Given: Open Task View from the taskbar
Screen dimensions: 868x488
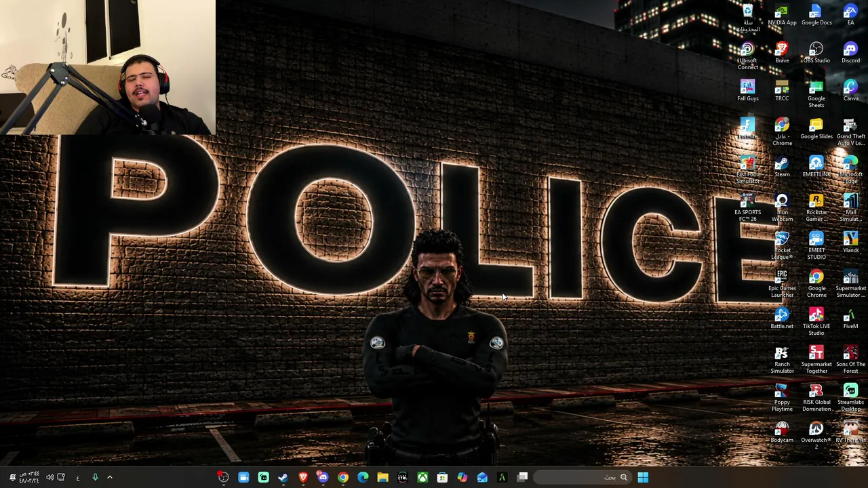Looking at the screenshot, I should (x=522, y=477).
